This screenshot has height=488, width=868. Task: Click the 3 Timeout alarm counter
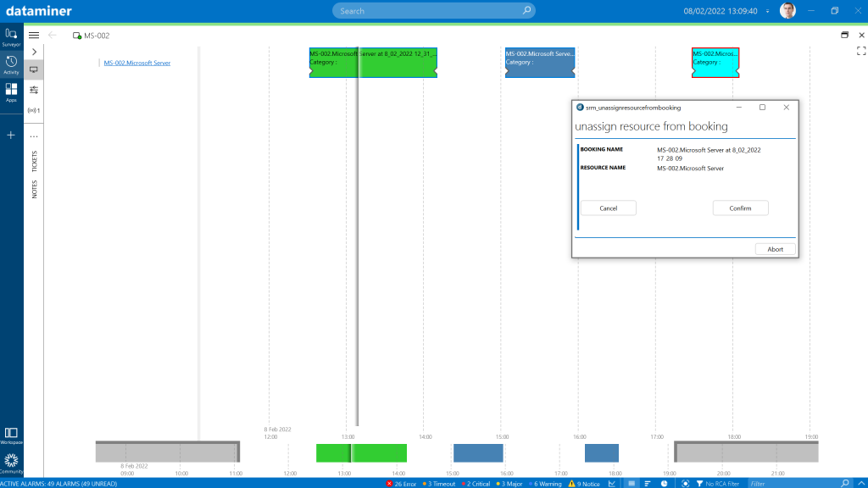(439, 484)
